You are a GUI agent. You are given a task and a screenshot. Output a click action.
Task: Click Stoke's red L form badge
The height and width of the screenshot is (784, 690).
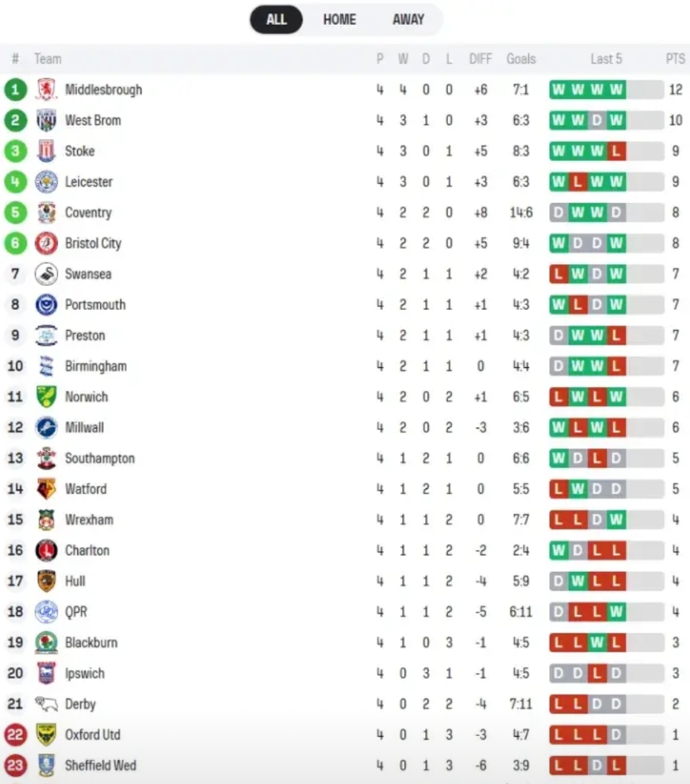[x=615, y=151]
